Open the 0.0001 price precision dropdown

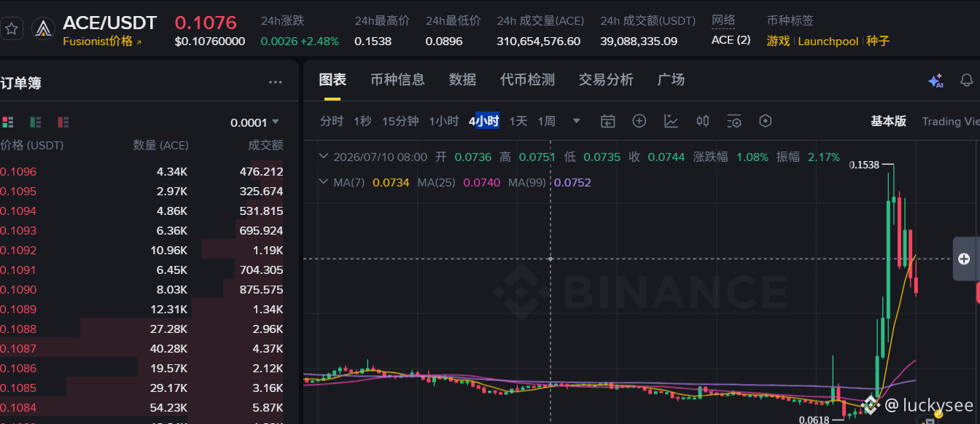255,122
